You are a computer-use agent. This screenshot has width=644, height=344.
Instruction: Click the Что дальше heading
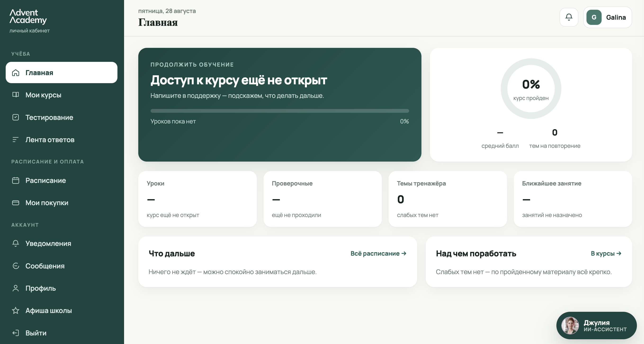coord(172,253)
